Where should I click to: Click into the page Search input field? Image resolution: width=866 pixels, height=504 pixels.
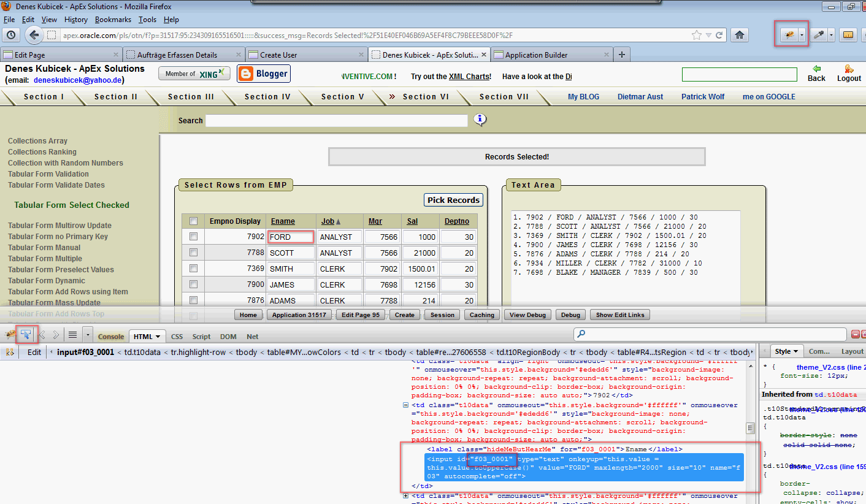tap(337, 121)
